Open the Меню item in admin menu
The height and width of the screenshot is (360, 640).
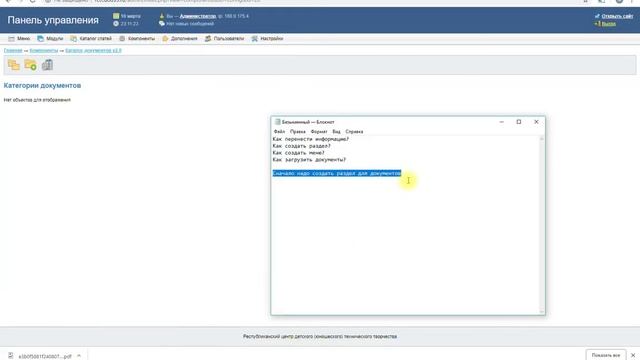[19, 38]
